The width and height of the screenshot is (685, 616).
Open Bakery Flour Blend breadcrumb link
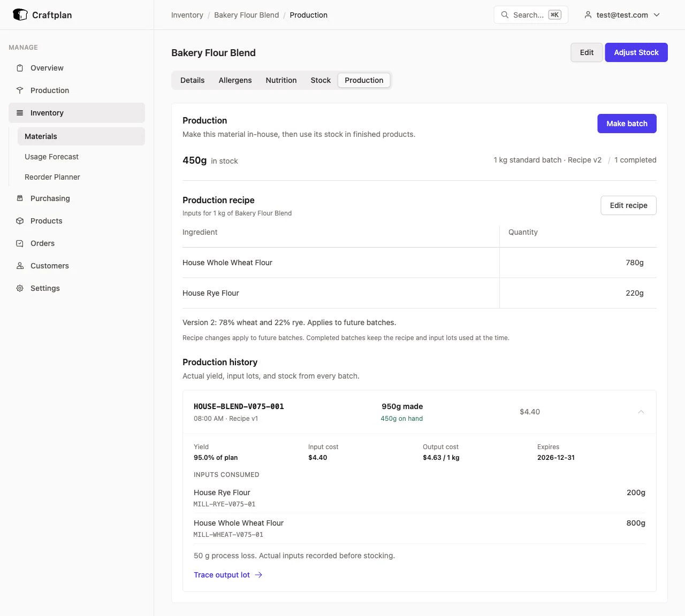click(x=247, y=15)
